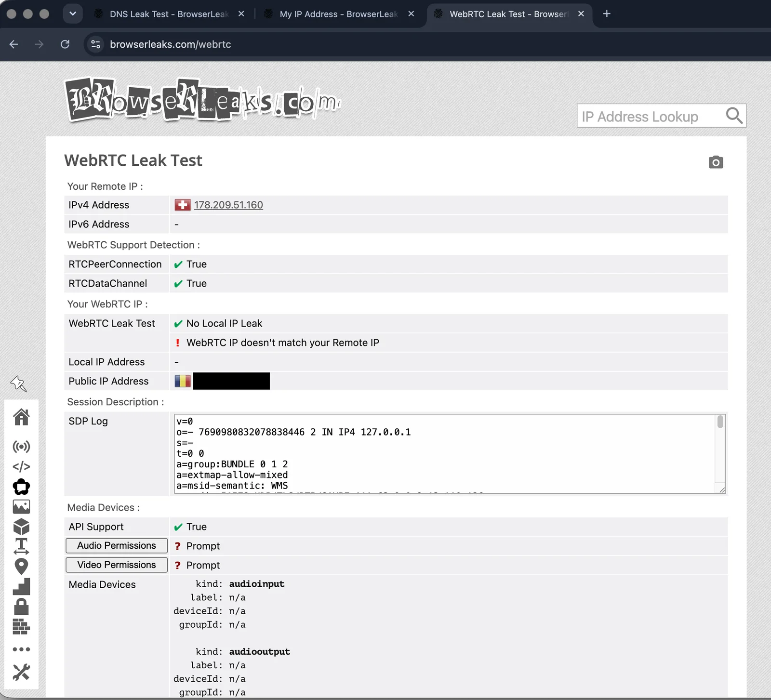Click Audio Permissions button

pyautogui.click(x=117, y=546)
